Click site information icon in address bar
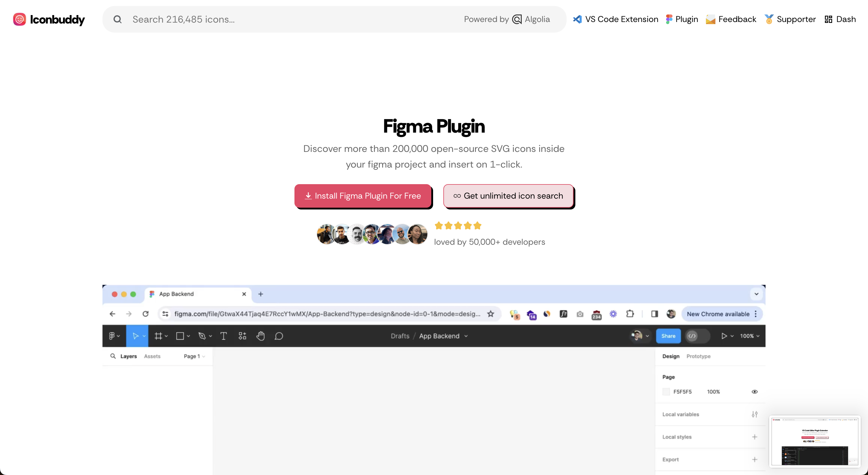The width and height of the screenshot is (868, 475). (x=165, y=314)
